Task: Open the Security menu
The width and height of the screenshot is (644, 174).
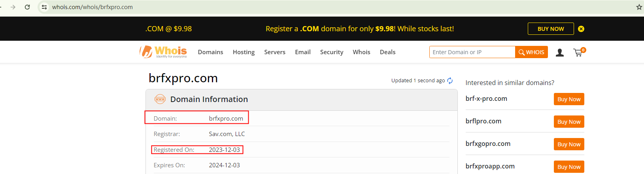Action: 331,52
